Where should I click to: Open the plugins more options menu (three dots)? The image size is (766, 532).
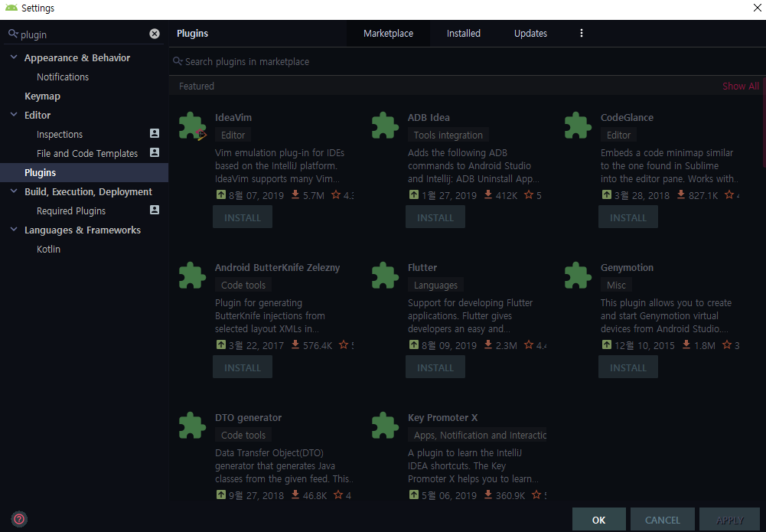pos(582,33)
